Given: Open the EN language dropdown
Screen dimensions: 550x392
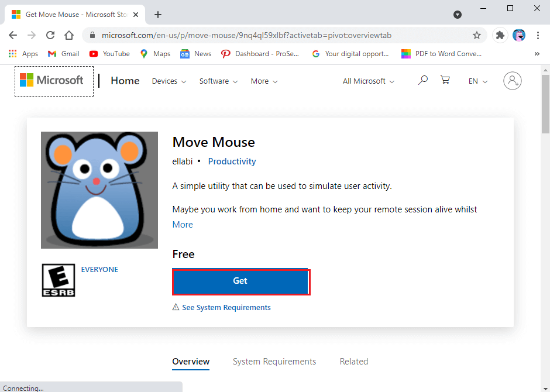Looking at the screenshot, I should [477, 81].
